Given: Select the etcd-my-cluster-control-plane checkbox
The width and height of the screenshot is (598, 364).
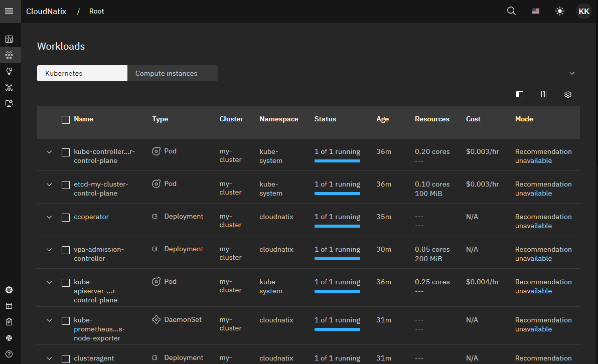Looking at the screenshot, I should tap(66, 185).
